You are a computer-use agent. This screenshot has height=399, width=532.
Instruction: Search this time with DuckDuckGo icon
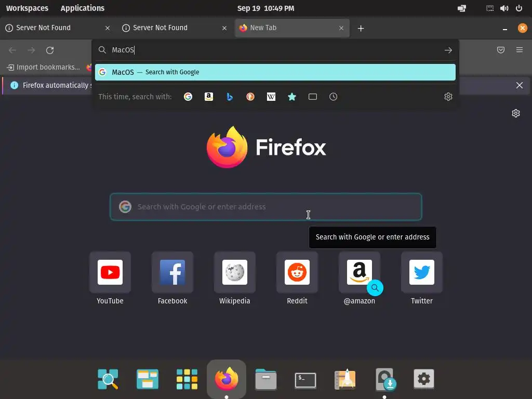pyautogui.click(x=250, y=97)
